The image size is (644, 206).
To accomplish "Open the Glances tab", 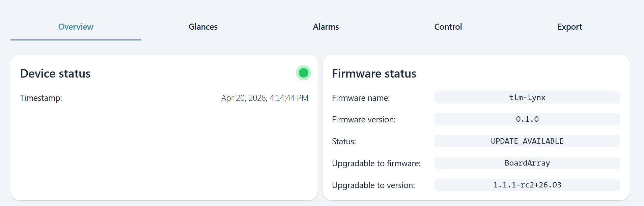I will (x=203, y=27).
